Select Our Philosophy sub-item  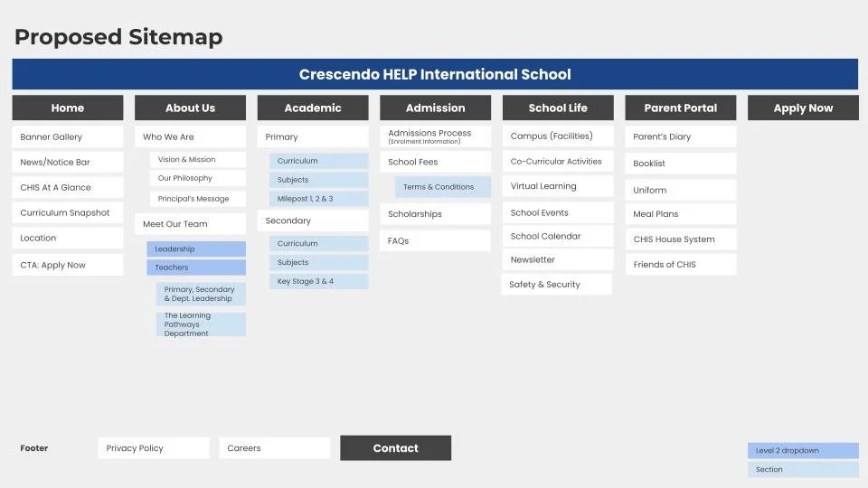point(198,178)
